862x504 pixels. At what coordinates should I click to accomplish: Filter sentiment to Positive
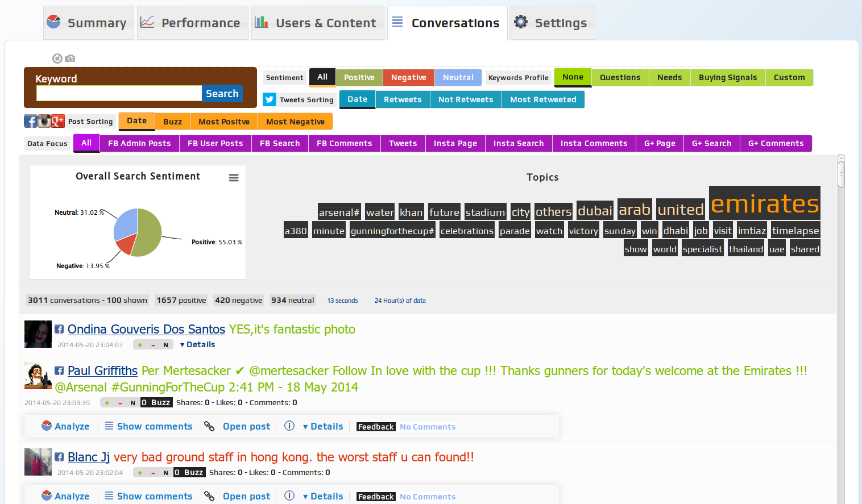(359, 77)
